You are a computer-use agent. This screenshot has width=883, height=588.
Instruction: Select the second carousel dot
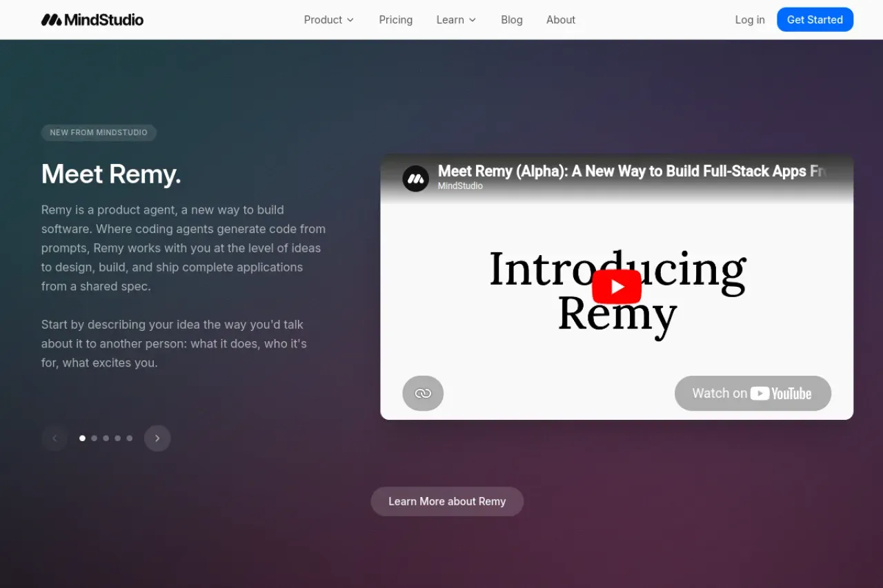click(x=94, y=438)
